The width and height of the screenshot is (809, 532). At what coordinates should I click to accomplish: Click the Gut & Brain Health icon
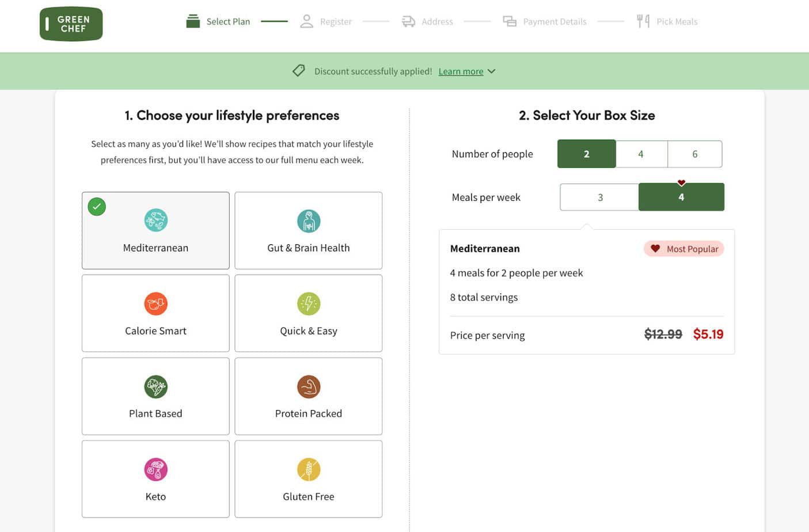[x=309, y=221]
